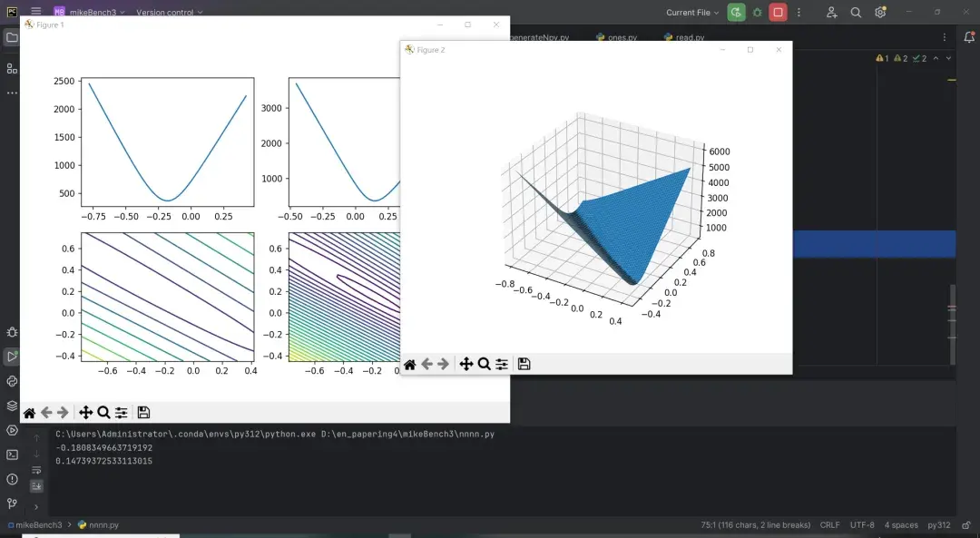
Task: Go to previous highlighted error arrow
Action: (x=936, y=58)
